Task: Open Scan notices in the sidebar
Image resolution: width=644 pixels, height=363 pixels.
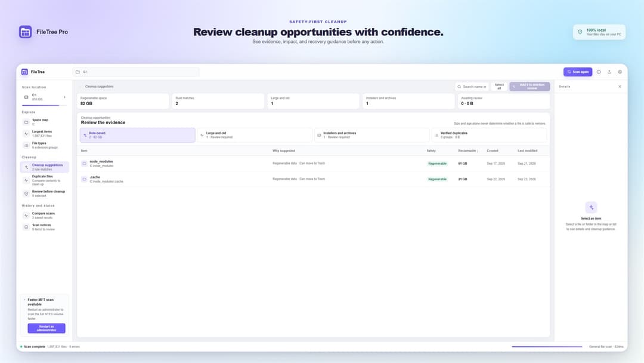Action: (x=44, y=227)
